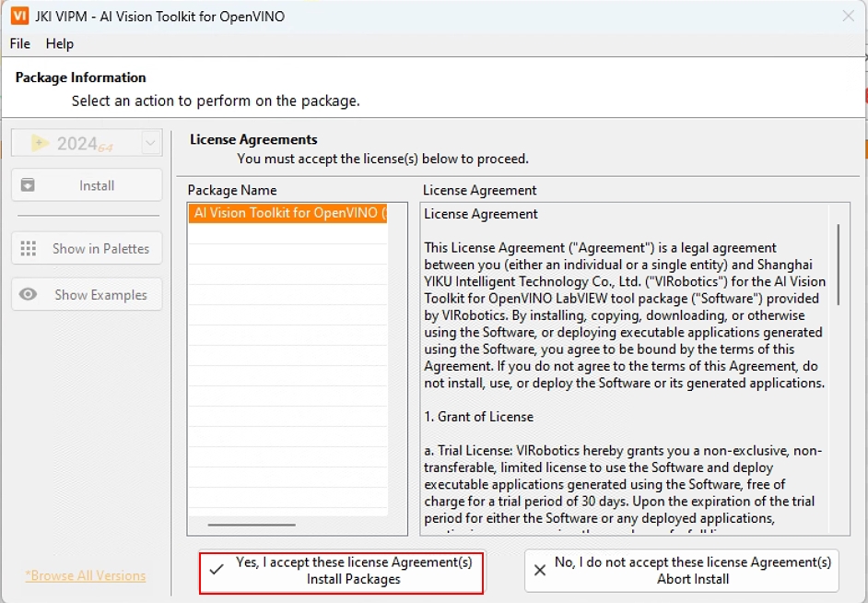Open the Browse All Versions link
This screenshot has width=868, height=603.
pyautogui.click(x=86, y=575)
